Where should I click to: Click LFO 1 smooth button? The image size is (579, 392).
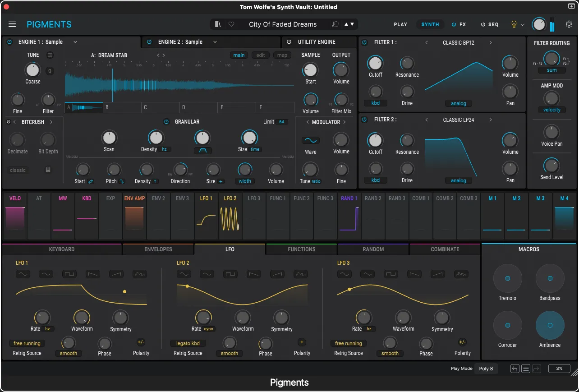point(69,353)
